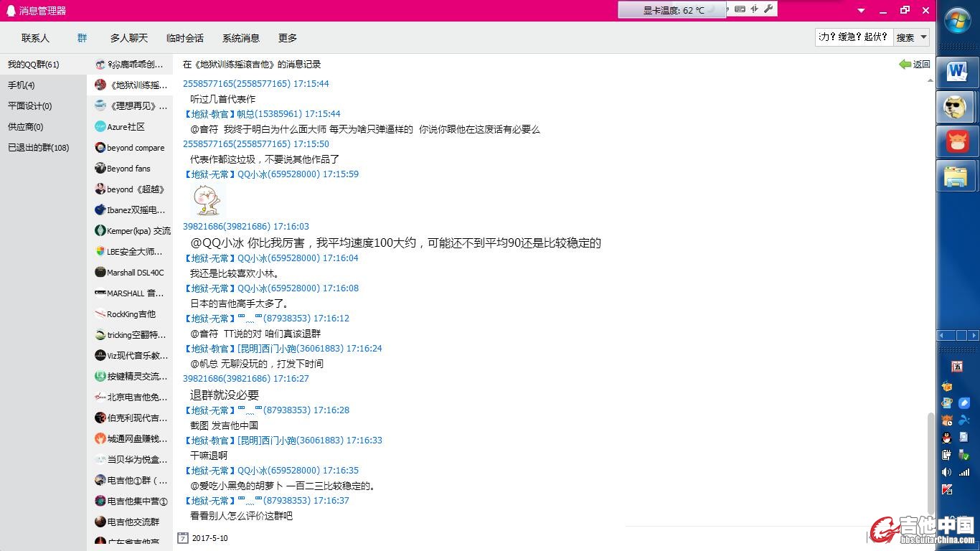Select MARSHALL 音 group entry
980x551 pixels.
pos(130,293)
